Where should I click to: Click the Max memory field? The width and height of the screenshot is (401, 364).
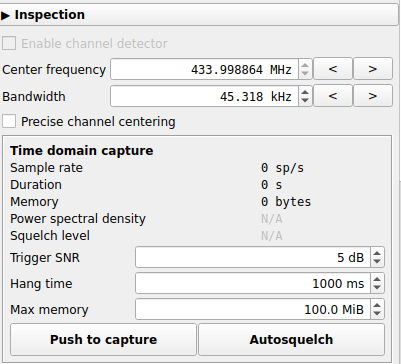(x=253, y=309)
